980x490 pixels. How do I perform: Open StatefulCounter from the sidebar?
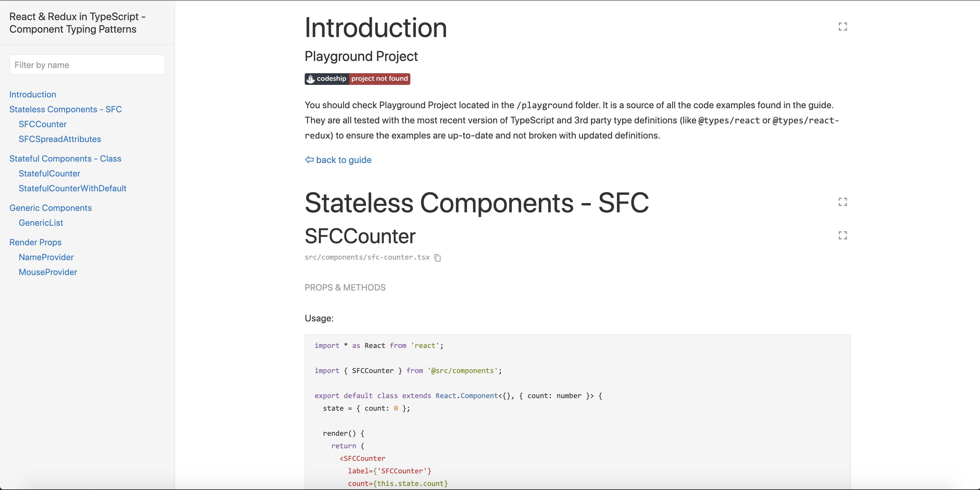(x=49, y=173)
